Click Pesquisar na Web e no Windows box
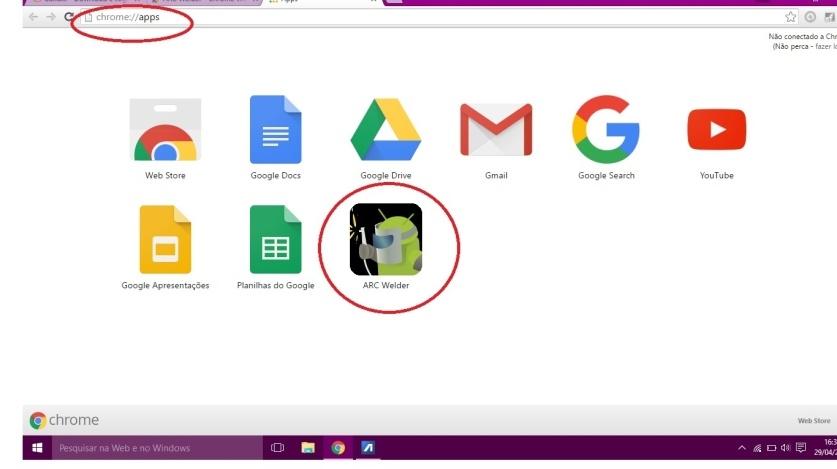This screenshot has height=469, width=837. coord(157,448)
